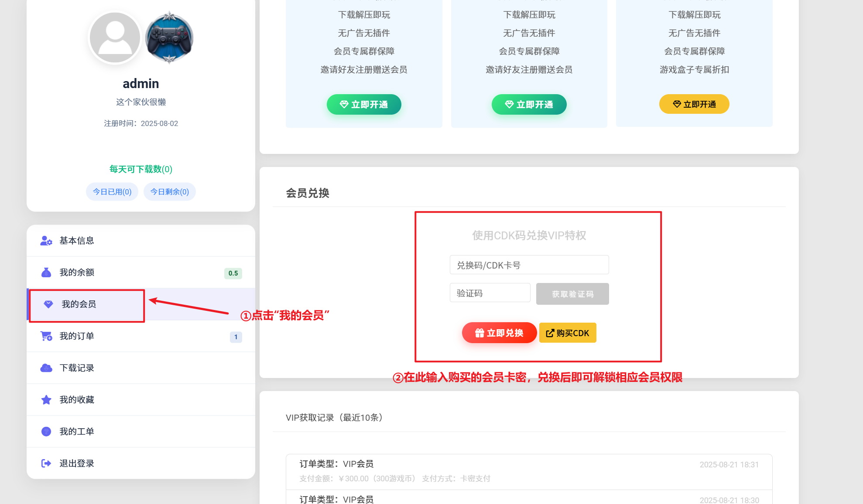The width and height of the screenshot is (863, 504).
Task: Open 下载记录 in the sidebar
Action: [141, 368]
